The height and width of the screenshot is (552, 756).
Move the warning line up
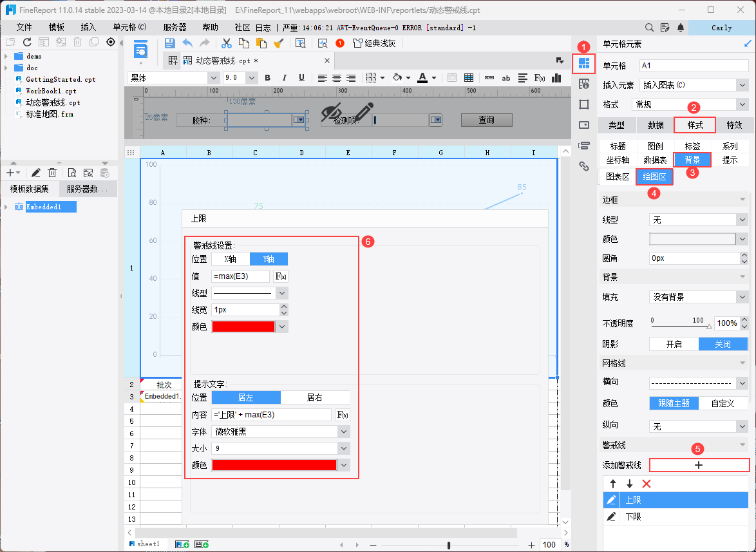[x=613, y=484]
